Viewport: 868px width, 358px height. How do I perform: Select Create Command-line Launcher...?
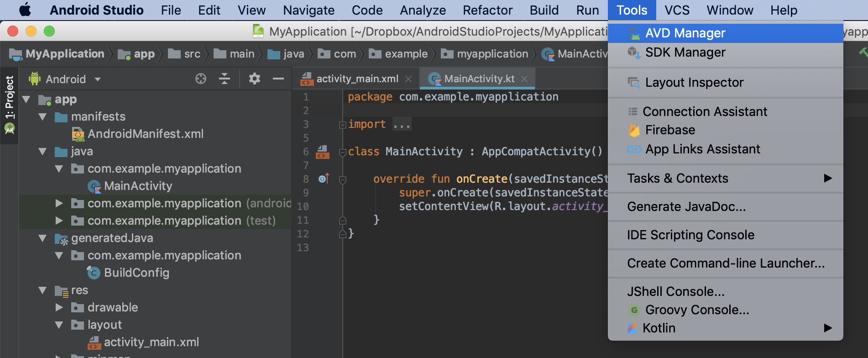(x=725, y=263)
